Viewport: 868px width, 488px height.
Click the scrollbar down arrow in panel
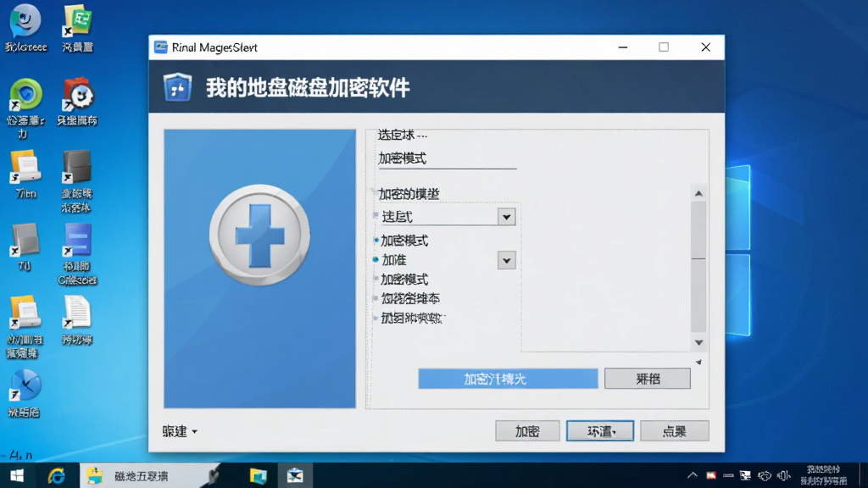pyautogui.click(x=698, y=342)
